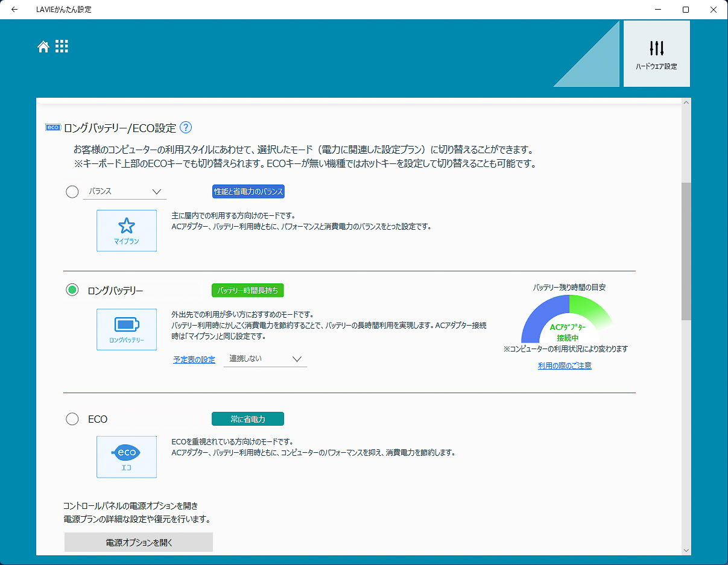728x565 pixels.
Task: Select the バランス radio button
Action: [x=72, y=191]
